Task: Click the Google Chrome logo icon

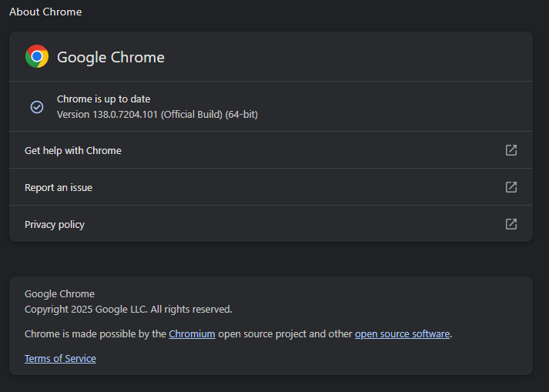Action: (37, 56)
